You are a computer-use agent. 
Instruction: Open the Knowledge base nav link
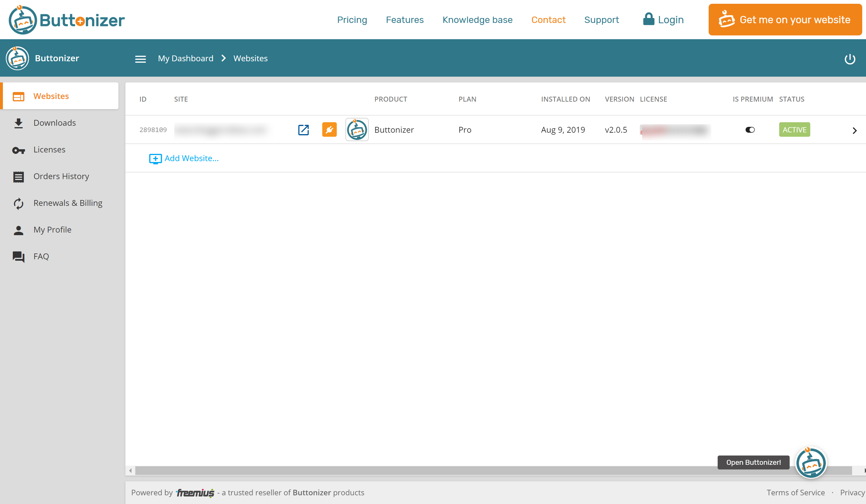pyautogui.click(x=477, y=20)
